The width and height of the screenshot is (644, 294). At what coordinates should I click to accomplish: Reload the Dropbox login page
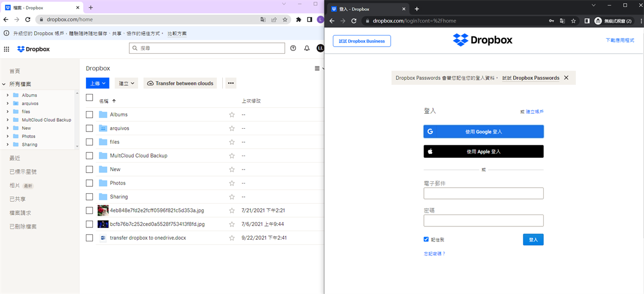[354, 21]
